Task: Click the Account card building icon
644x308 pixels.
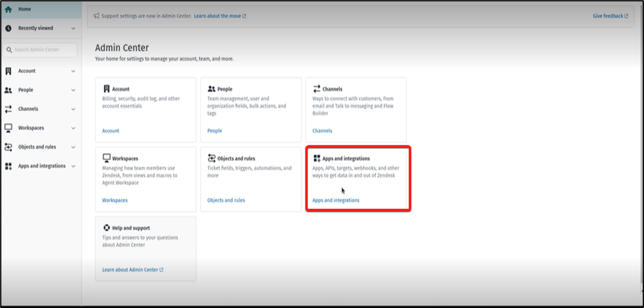Action: (x=106, y=89)
